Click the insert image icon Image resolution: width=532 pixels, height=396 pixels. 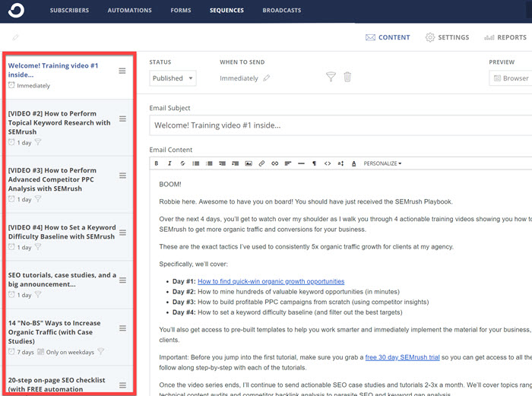click(x=249, y=163)
